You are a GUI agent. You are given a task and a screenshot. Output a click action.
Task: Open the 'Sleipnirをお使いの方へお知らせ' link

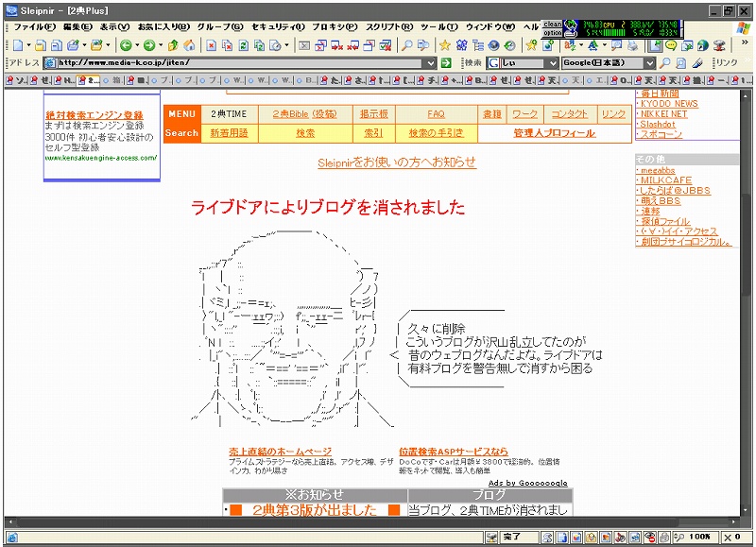(x=397, y=162)
